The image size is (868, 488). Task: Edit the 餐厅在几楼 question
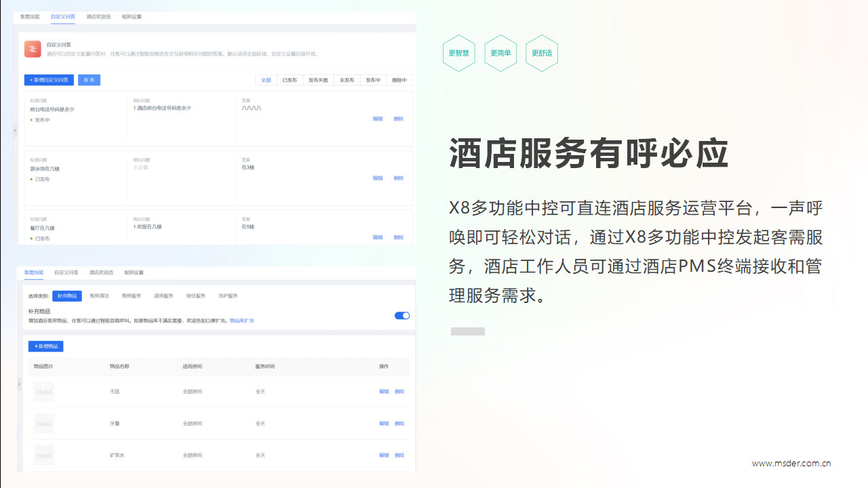tap(378, 237)
